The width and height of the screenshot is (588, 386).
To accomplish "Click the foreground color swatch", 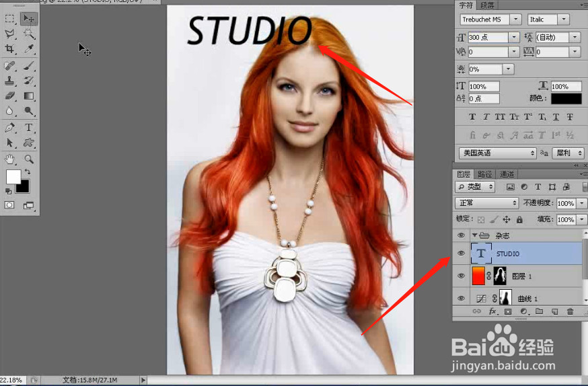I will click(x=13, y=176).
